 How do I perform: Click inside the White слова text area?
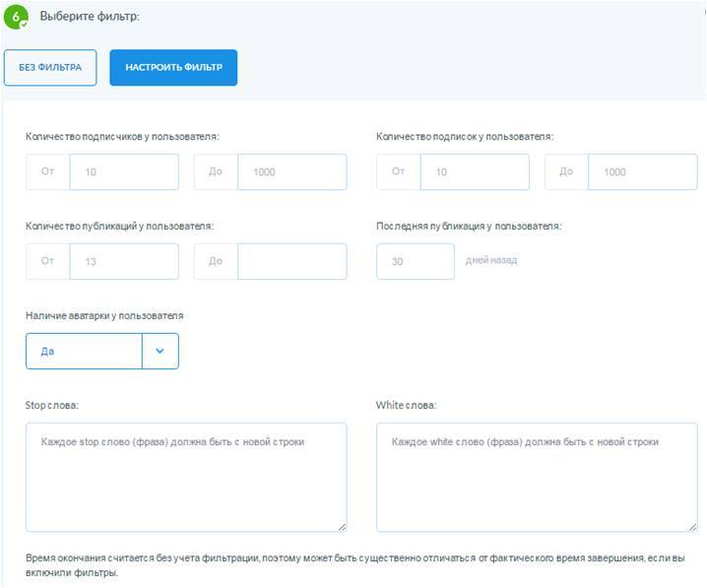(537, 478)
